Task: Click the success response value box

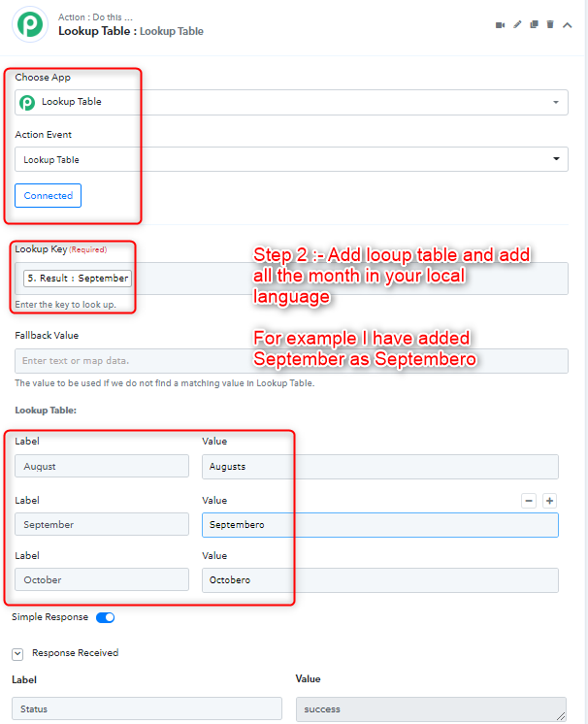Action: coord(431,708)
